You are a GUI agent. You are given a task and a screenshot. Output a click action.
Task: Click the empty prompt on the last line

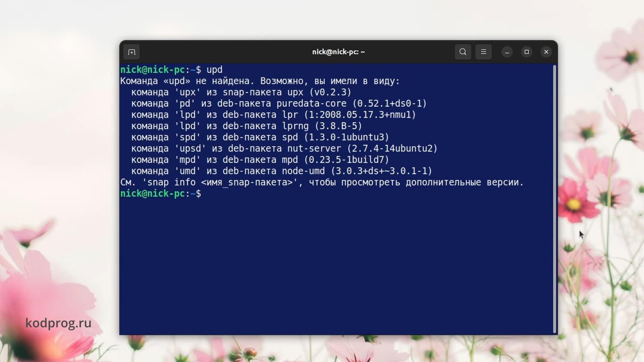pos(161,194)
